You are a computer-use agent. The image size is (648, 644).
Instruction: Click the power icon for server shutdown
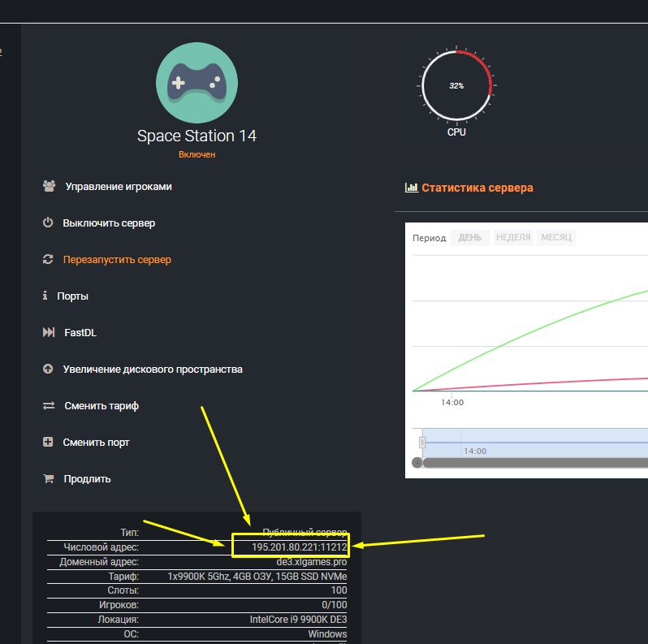(x=48, y=223)
